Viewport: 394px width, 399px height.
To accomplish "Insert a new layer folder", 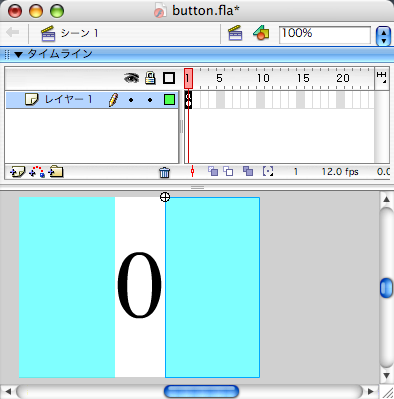I will [x=56, y=172].
